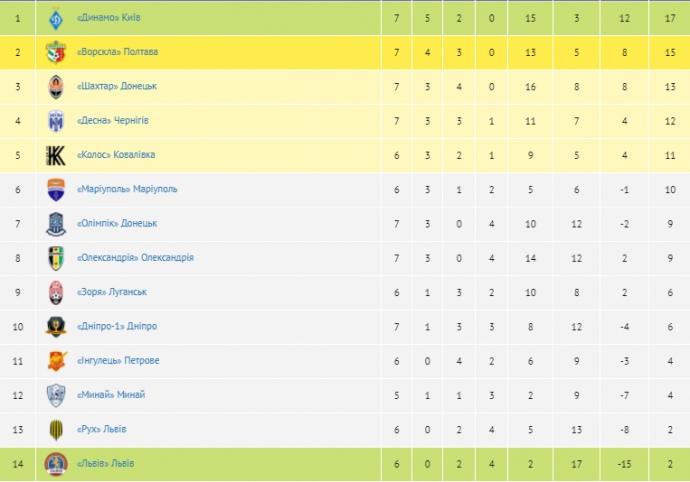Click the Shakhtar Donetsk club logo
The width and height of the screenshot is (690, 482).
coord(56,86)
